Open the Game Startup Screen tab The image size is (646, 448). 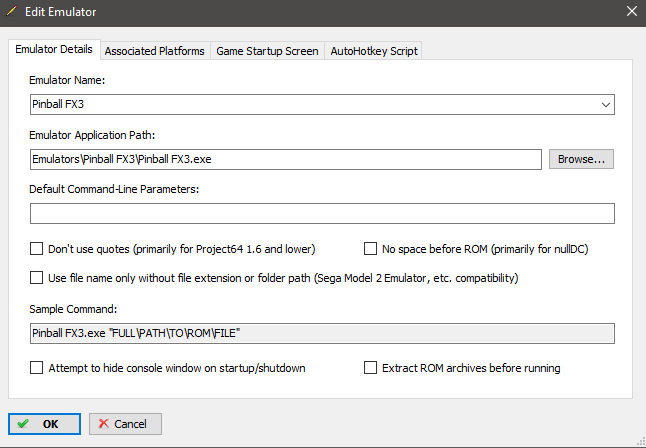click(x=267, y=51)
